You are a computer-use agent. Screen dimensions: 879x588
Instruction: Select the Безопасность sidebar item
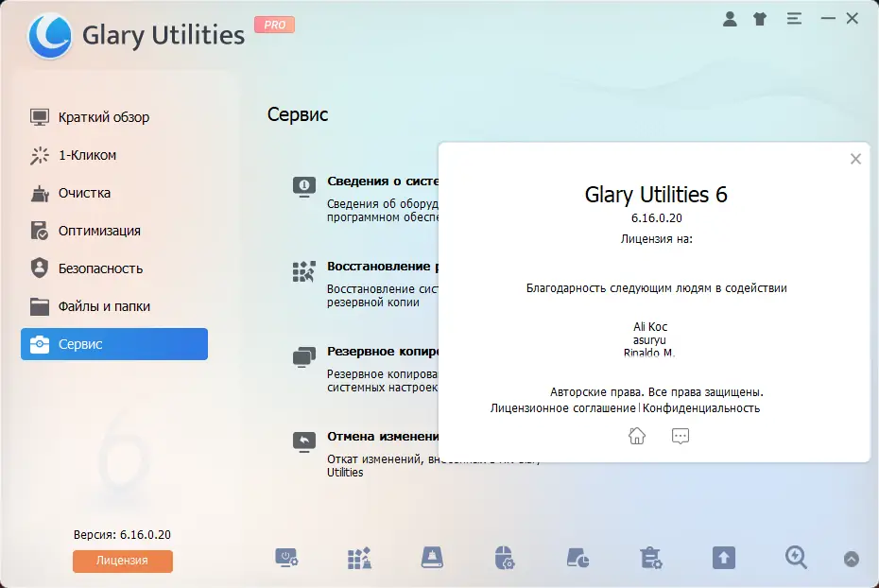click(114, 268)
